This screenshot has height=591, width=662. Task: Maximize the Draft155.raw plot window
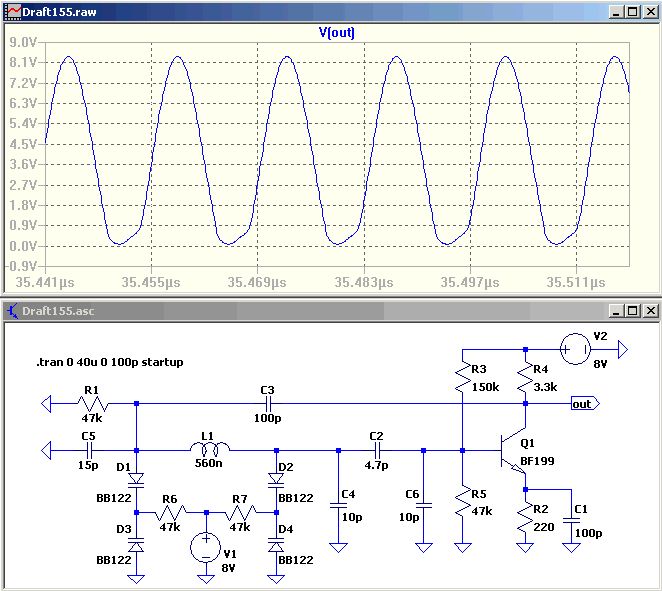(633, 12)
